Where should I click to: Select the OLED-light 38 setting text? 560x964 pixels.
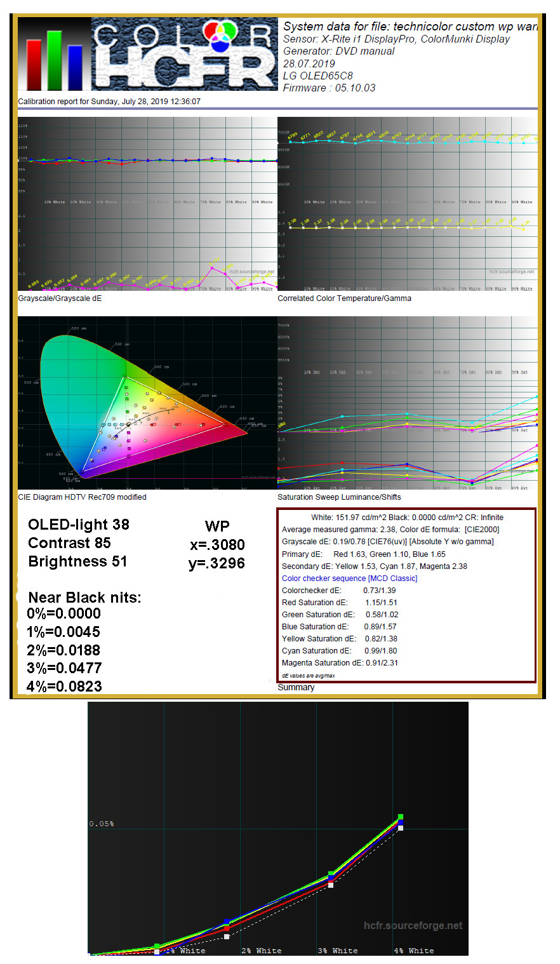click(x=79, y=525)
